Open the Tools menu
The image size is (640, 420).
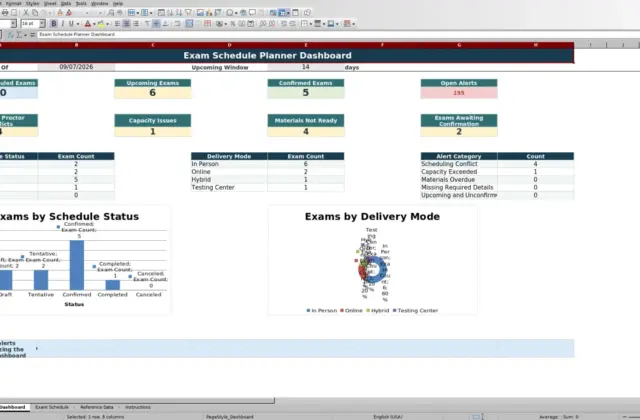point(81,3)
